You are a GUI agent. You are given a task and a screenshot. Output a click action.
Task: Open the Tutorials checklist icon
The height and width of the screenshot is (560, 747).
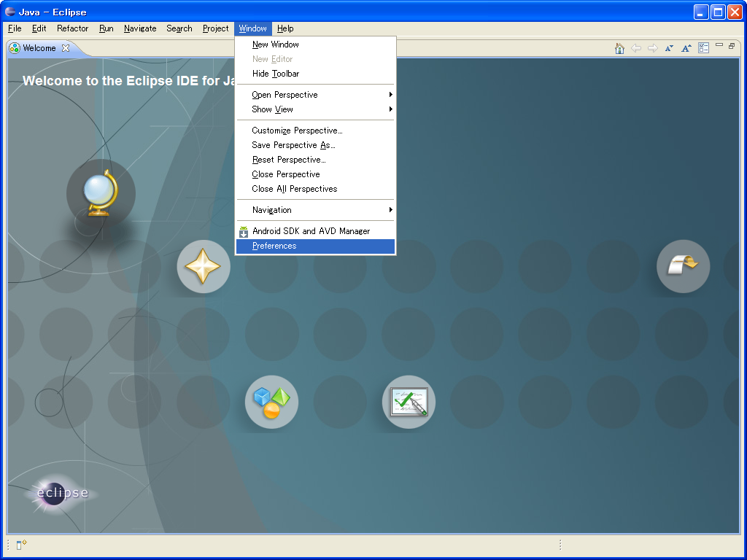point(409,402)
